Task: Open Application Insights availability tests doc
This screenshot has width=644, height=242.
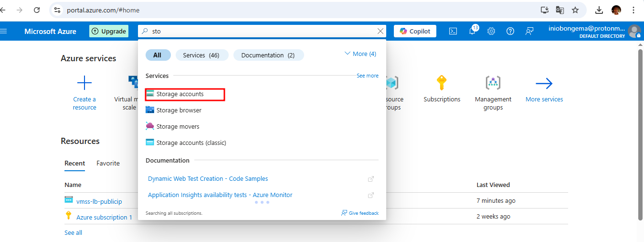Action: click(x=220, y=195)
